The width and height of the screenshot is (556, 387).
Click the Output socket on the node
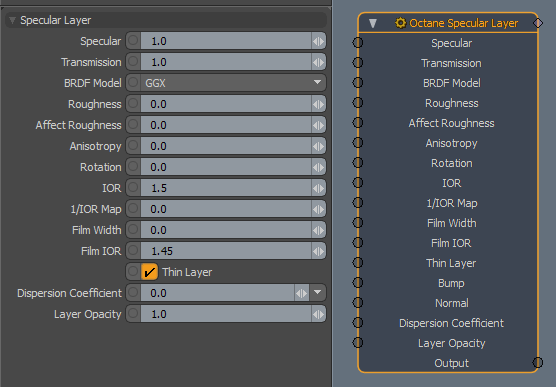538,363
